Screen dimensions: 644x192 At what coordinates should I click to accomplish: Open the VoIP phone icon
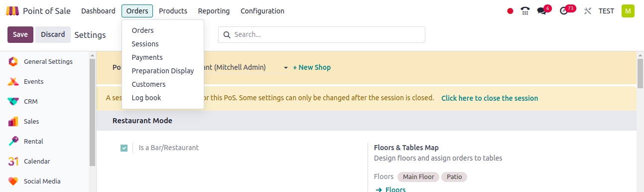click(525, 11)
